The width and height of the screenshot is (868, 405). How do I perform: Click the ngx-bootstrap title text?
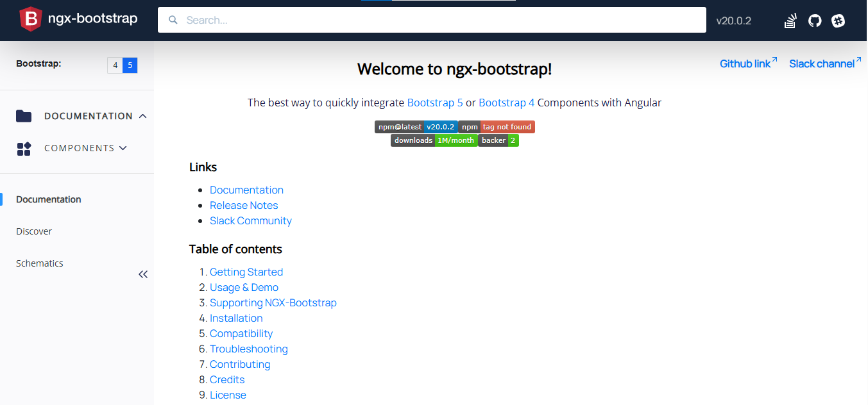(93, 19)
